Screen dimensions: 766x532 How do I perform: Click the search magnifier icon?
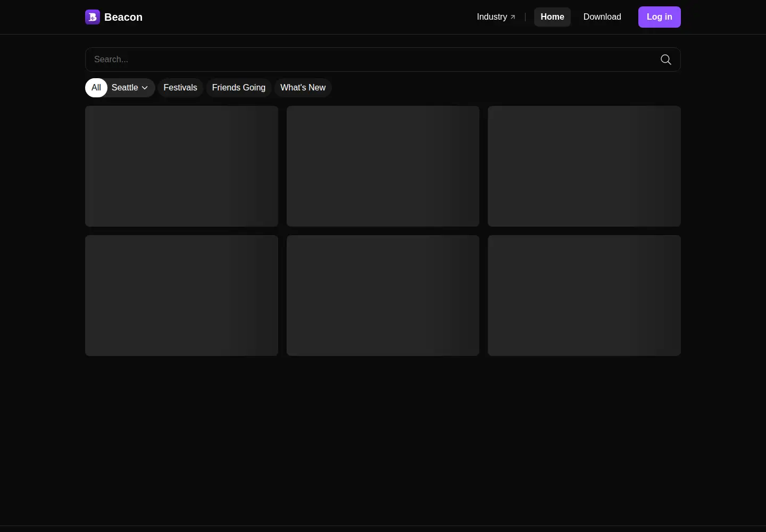[665, 60]
